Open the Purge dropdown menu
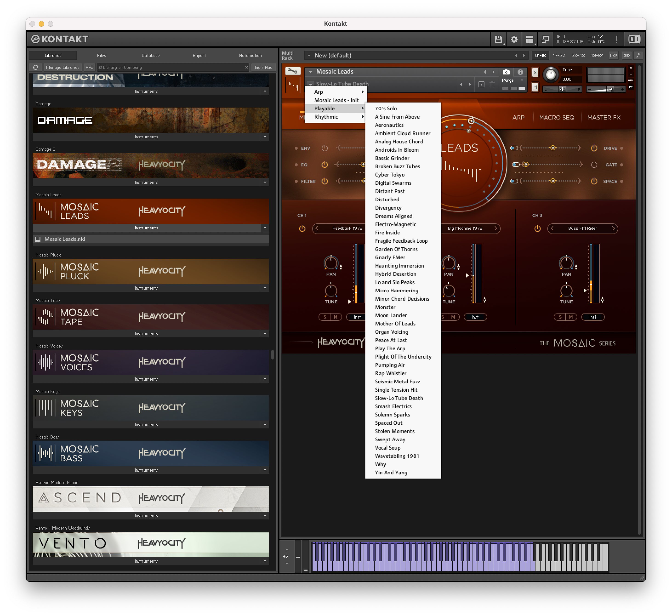Image resolution: width=672 pixels, height=616 pixels. pyautogui.click(x=513, y=80)
